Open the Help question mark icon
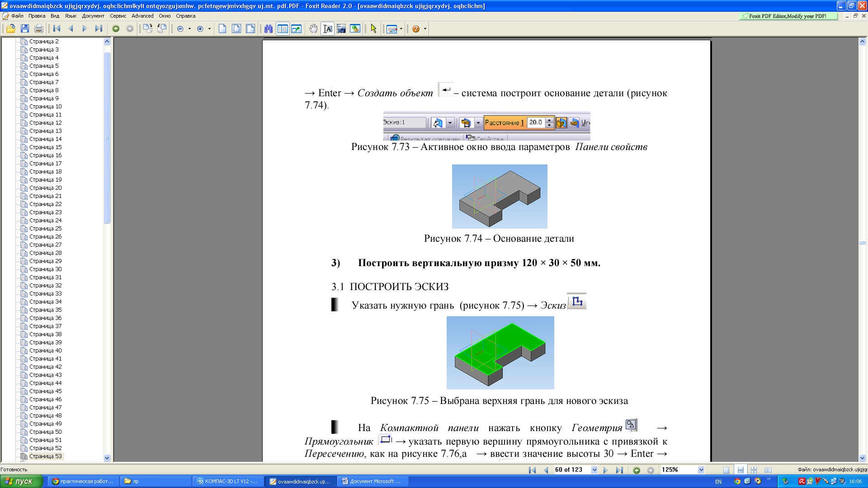 pos(416,29)
